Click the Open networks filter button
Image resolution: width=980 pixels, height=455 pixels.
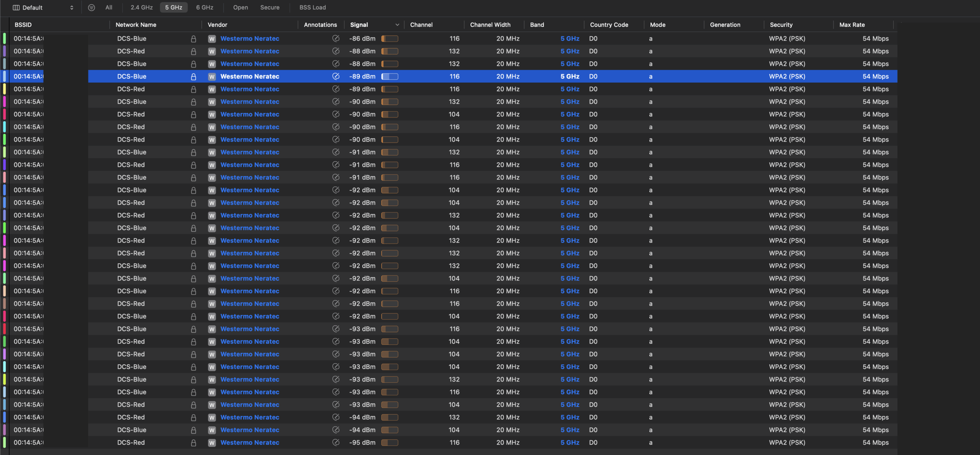(x=240, y=8)
